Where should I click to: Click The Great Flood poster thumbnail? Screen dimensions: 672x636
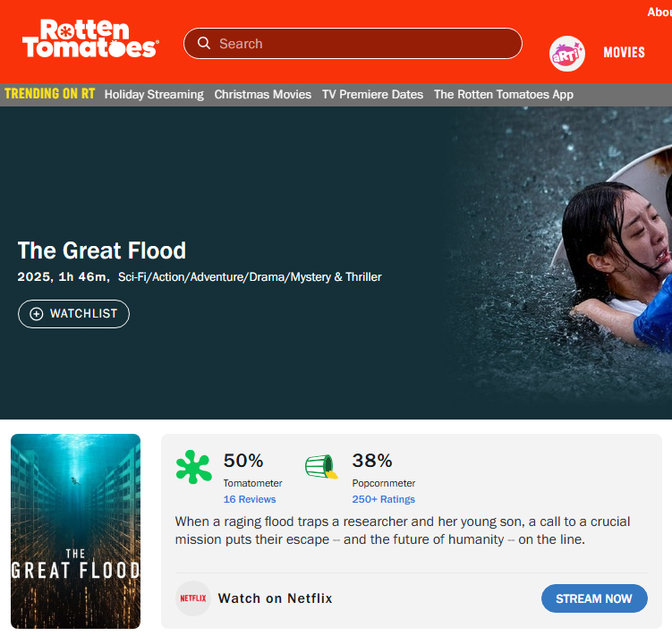tap(76, 531)
